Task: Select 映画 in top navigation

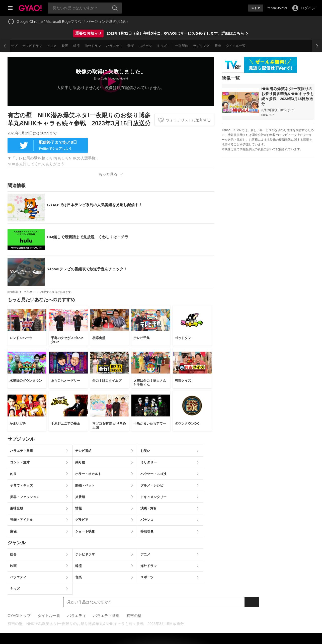Action: (x=65, y=46)
